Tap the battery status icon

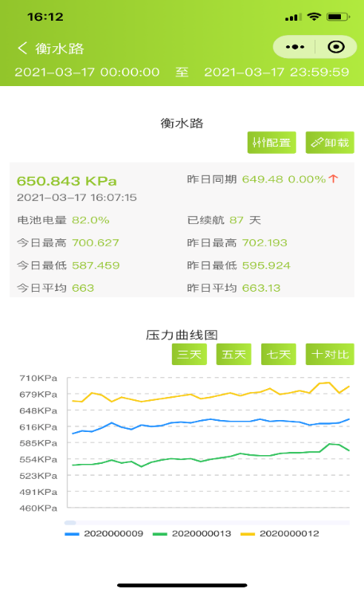coord(339,17)
